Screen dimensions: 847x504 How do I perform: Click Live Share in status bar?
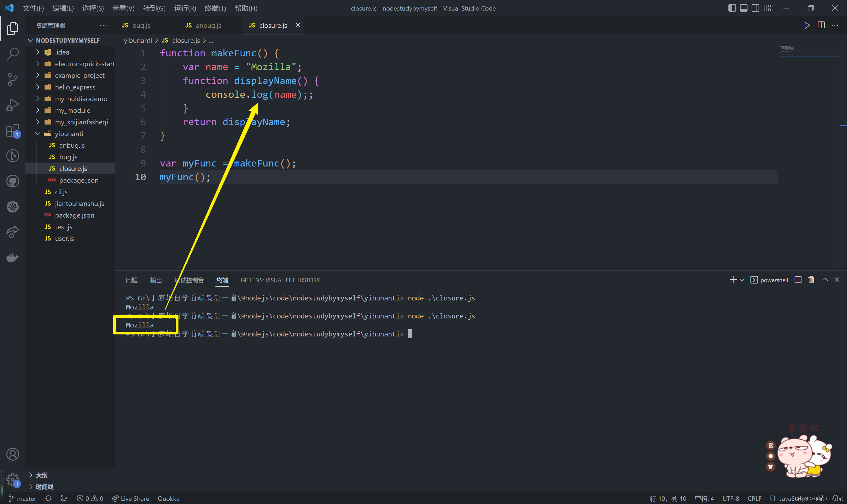(131, 498)
